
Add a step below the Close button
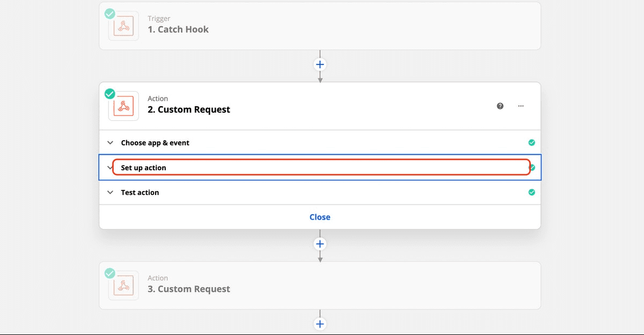(320, 244)
